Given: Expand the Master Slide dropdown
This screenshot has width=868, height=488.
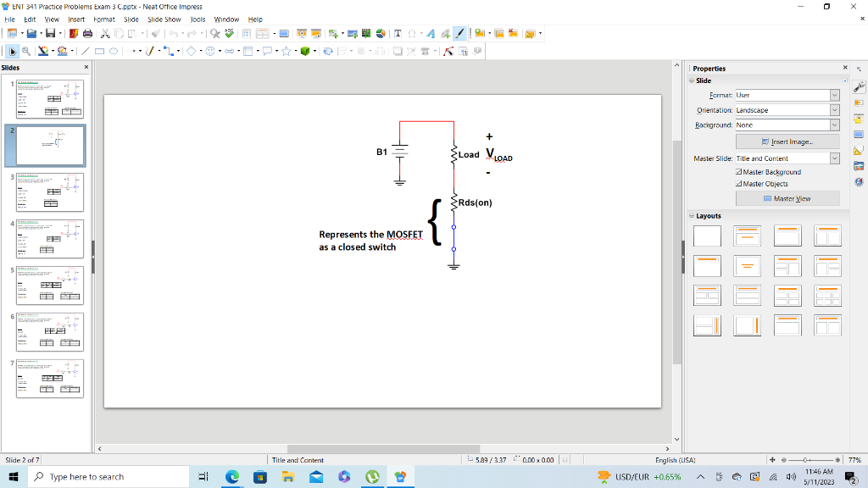Looking at the screenshot, I should coord(834,158).
